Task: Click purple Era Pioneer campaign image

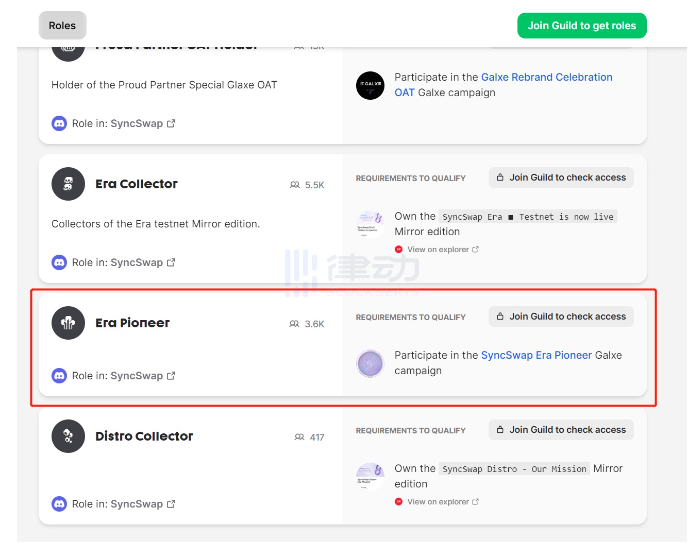Action: tap(370, 363)
